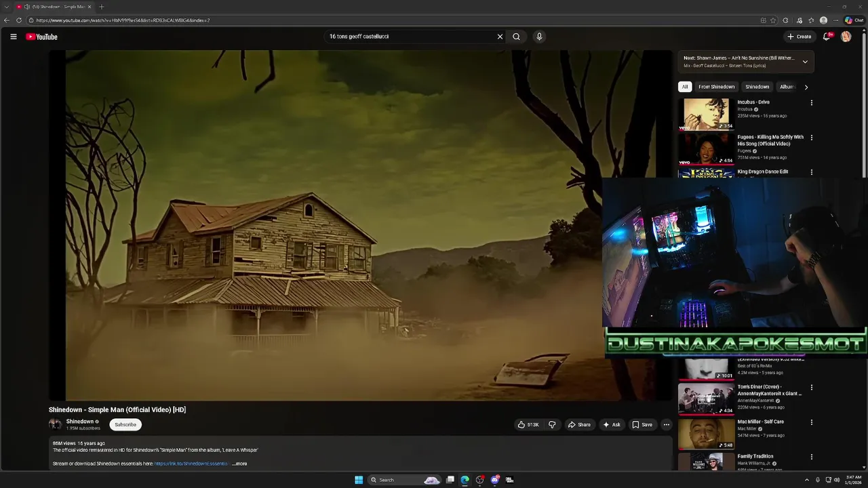Like the Shinedown video
868x488 pixels.
tap(528, 424)
